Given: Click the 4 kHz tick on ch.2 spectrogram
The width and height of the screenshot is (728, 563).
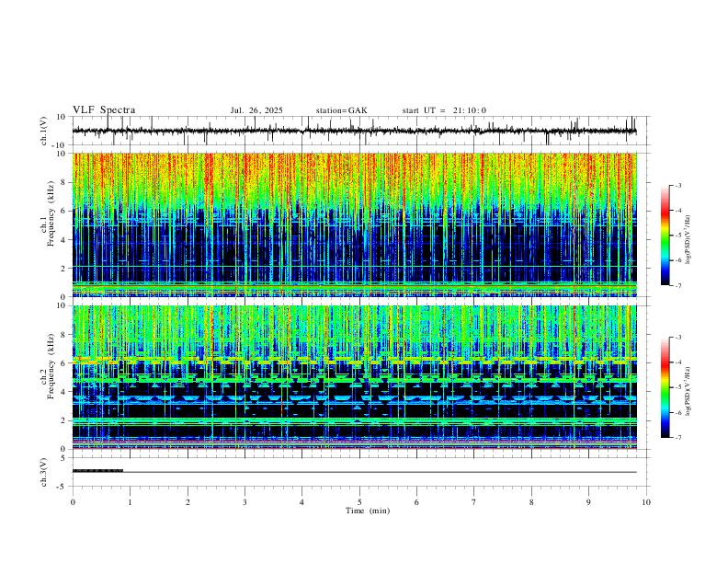Looking at the screenshot, I should pos(64,392).
